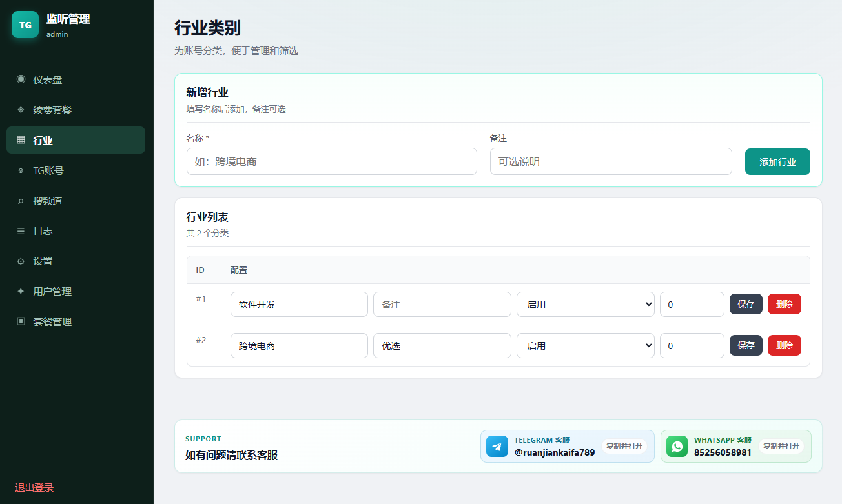
Task: Open the 设置 menu item
Action: pos(76,261)
